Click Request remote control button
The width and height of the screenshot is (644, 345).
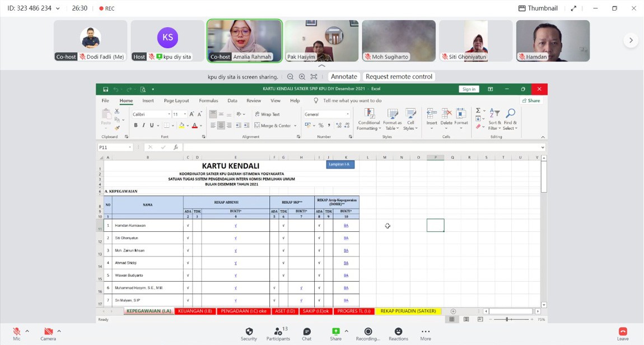click(399, 77)
